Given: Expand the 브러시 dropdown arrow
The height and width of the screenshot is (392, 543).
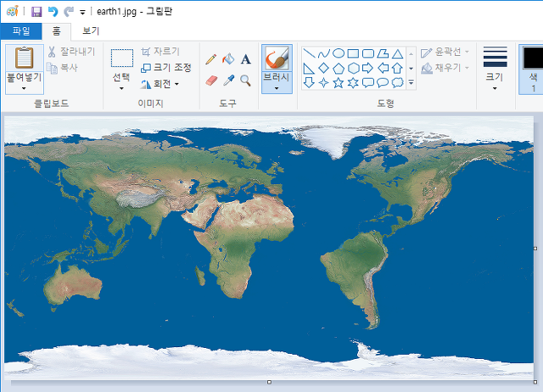Looking at the screenshot, I should pyautogui.click(x=277, y=88).
